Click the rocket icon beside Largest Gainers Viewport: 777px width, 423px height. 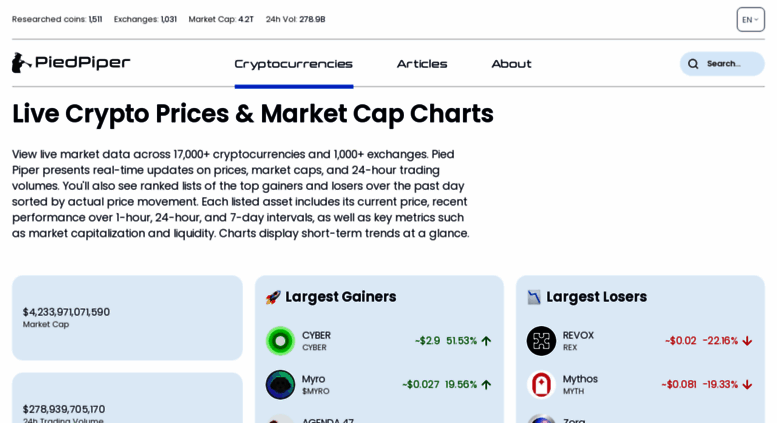273,297
